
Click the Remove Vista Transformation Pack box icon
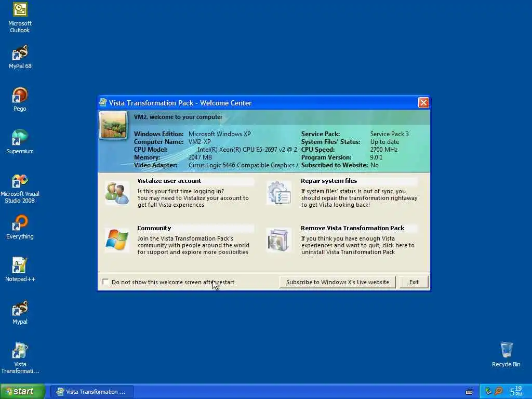(x=279, y=240)
